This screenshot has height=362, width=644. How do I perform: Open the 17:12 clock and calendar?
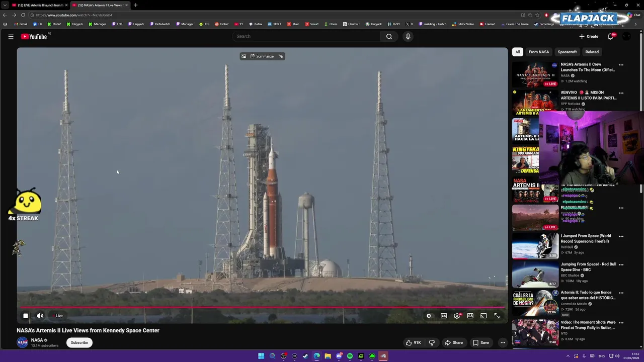[631, 356]
